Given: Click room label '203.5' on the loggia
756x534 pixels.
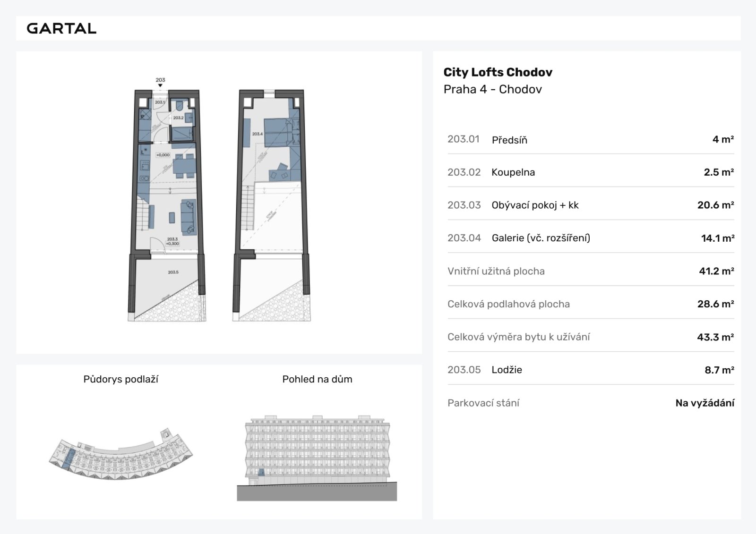Looking at the screenshot, I should pyautogui.click(x=173, y=272).
